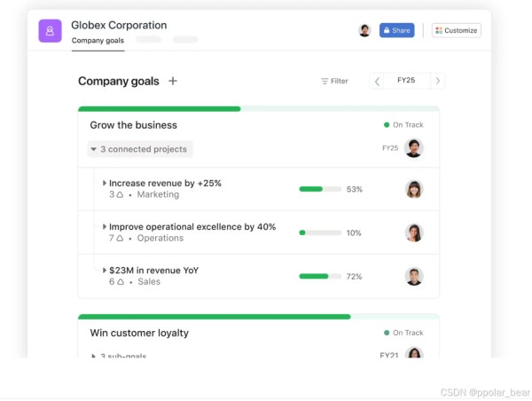Click the $23M in revenue owner avatar
This screenshot has width=532, height=401.
pyautogui.click(x=413, y=277)
